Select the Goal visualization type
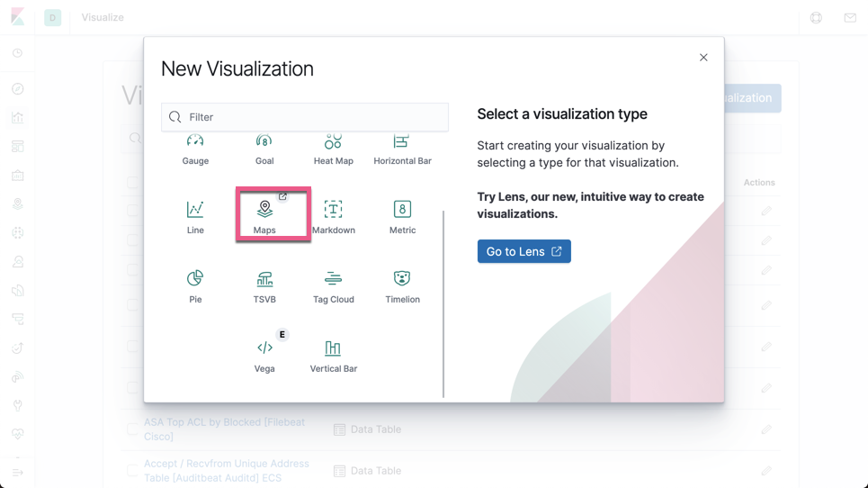 [264, 149]
